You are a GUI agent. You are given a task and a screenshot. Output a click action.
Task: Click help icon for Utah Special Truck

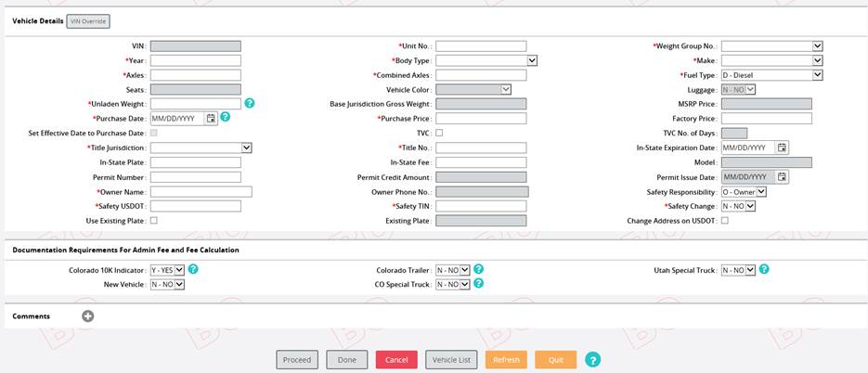tap(764, 270)
